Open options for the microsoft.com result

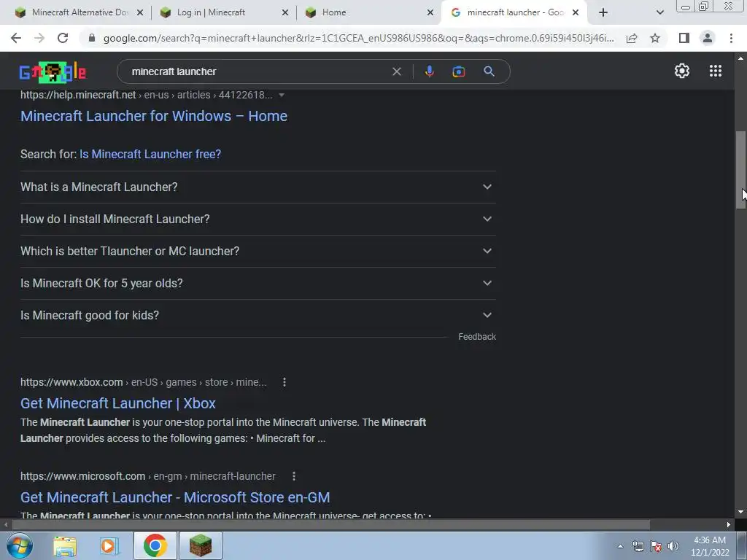[x=294, y=476]
